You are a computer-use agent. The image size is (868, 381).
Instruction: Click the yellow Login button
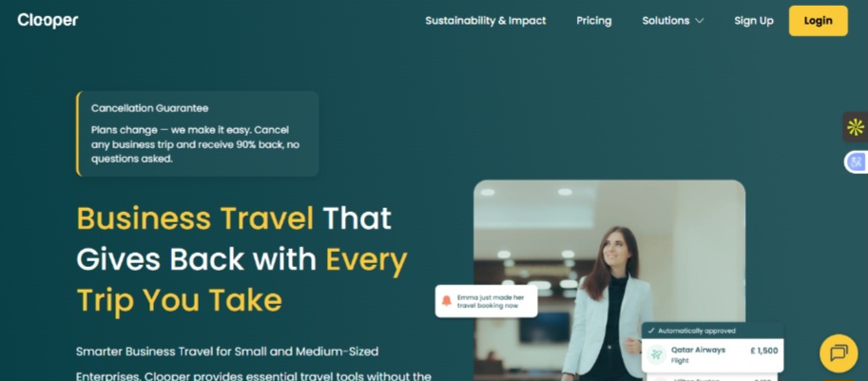pos(819,21)
